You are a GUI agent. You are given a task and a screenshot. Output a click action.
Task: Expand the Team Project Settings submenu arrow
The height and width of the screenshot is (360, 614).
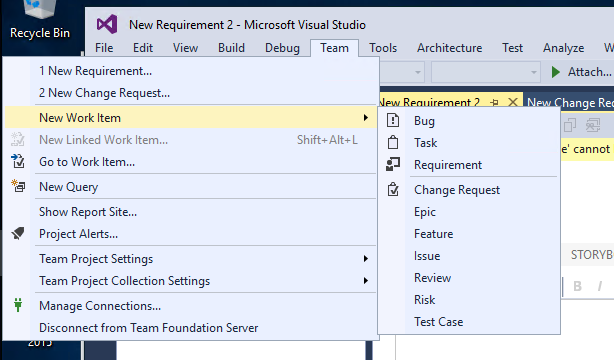365,259
